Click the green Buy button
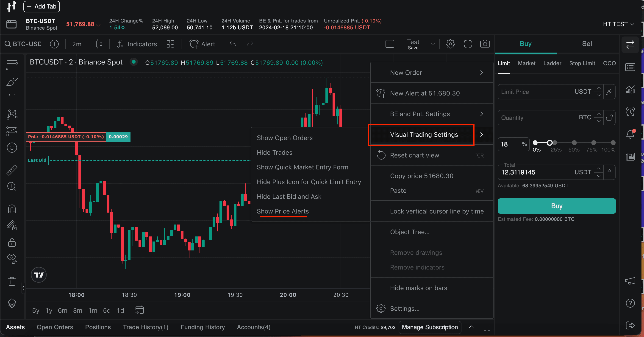 tap(557, 206)
